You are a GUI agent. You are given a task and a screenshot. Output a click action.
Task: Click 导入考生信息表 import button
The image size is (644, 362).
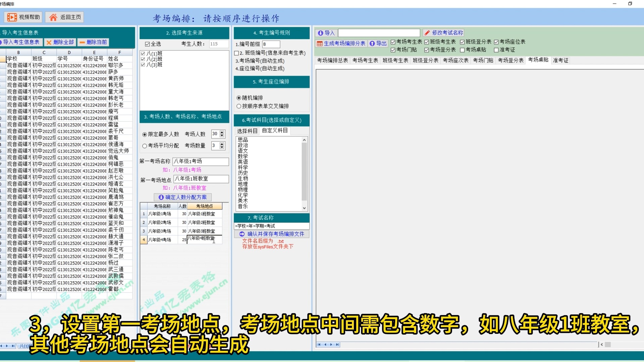[x=20, y=42]
